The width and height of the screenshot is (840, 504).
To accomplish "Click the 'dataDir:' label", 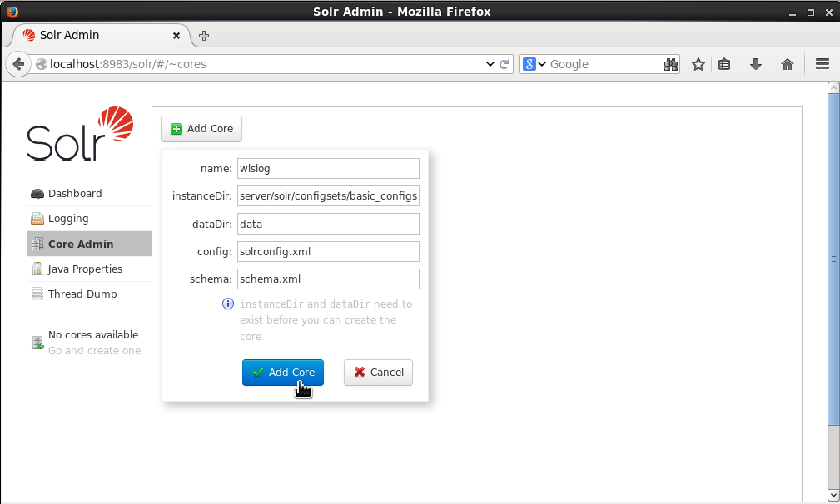I will (212, 225).
